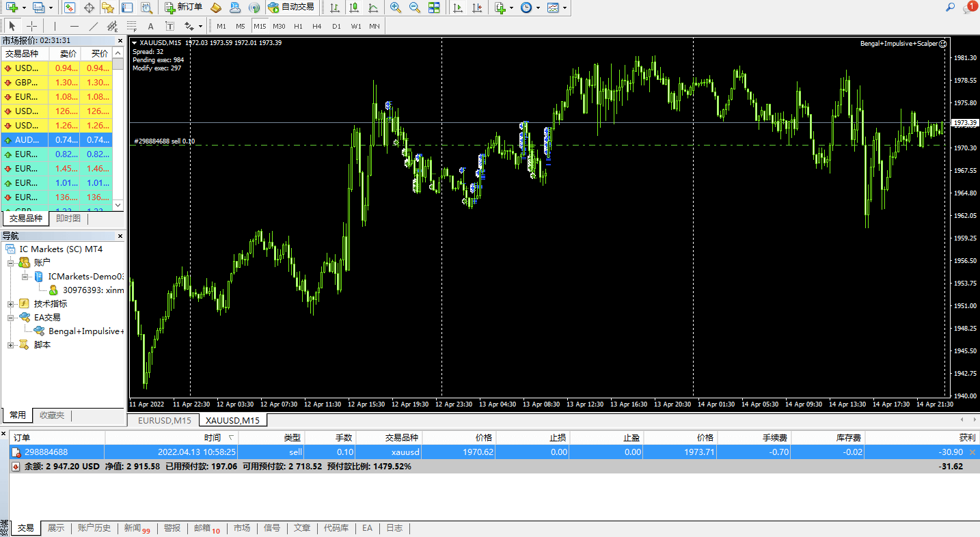Insert a text label with the A tool
Screen dimensions: 980x537
(151, 26)
